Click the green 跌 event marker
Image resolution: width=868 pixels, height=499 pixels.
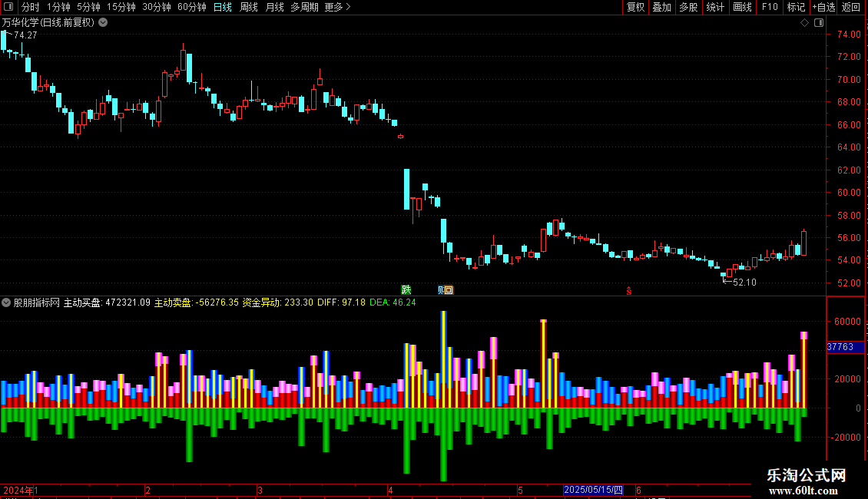(406, 289)
